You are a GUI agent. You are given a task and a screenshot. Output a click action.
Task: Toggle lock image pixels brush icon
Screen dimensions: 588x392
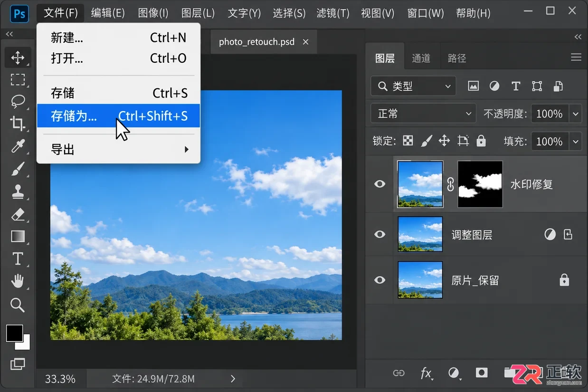[x=427, y=141]
